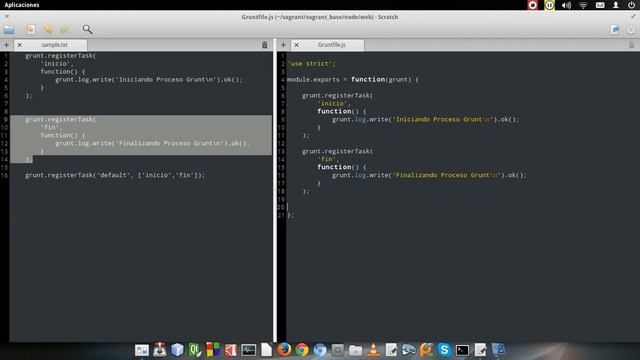Add a new tab in the left pane

[7, 45]
